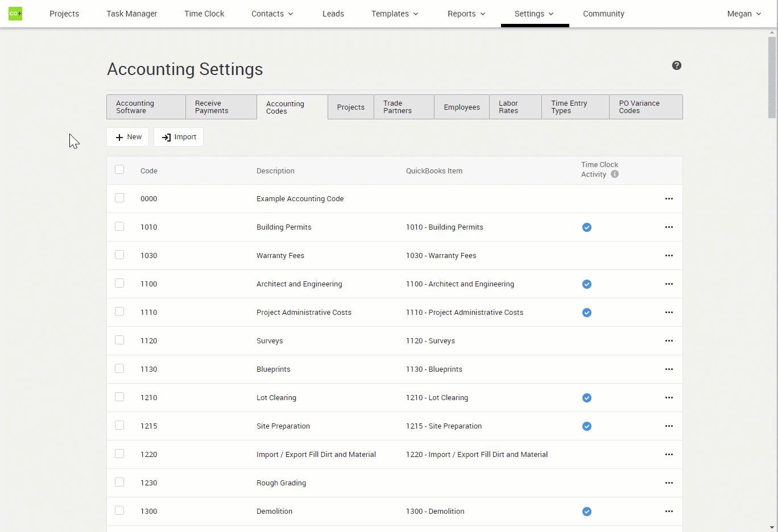Open three-dot menu for Example Accounting Code

(x=669, y=199)
